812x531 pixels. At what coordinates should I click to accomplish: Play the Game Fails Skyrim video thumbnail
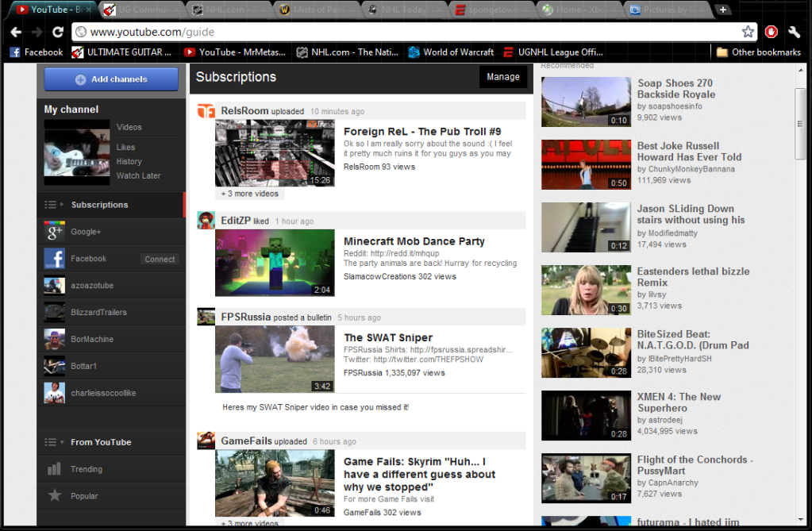pyautogui.click(x=275, y=483)
